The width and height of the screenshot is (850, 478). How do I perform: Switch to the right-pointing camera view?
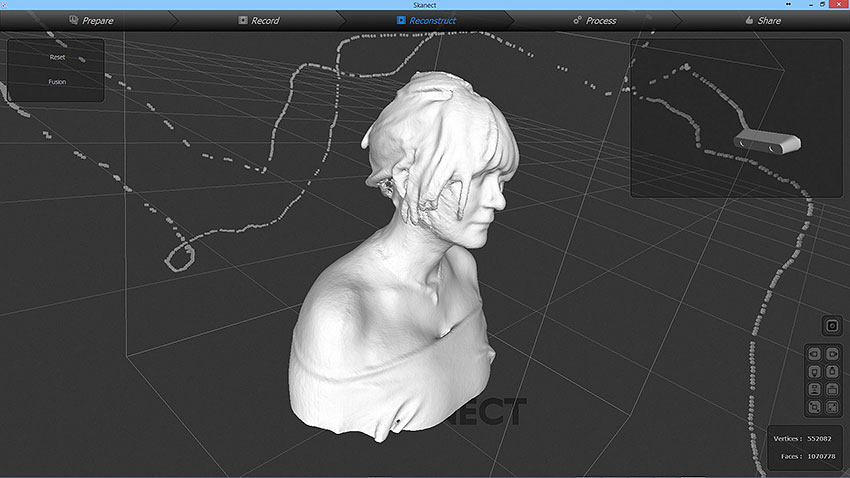coord(832,354)
